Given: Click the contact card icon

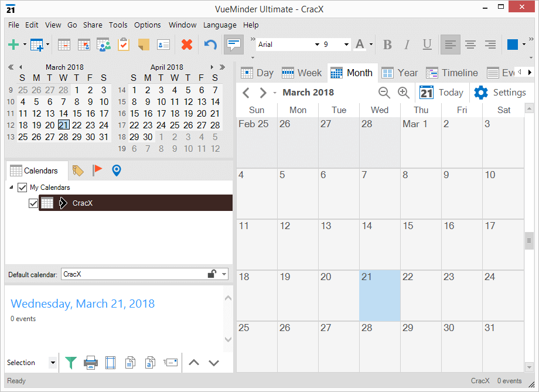Looking at the screenshot, I should tap(163, 45).
